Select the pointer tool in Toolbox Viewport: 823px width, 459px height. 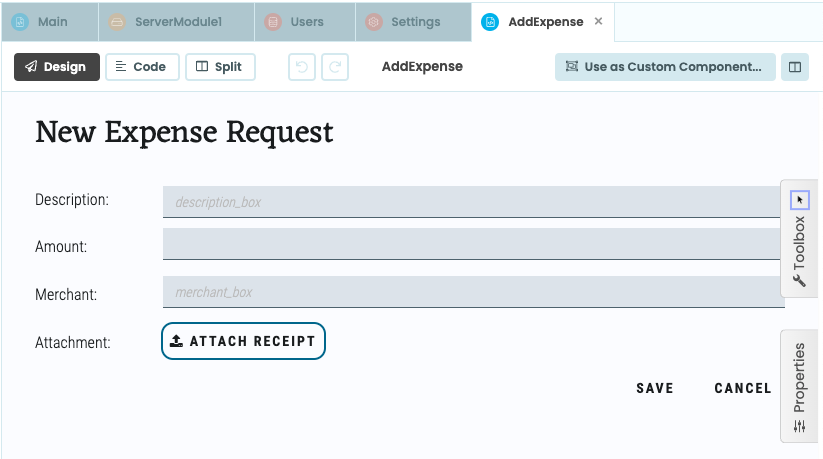click(799, 200)
